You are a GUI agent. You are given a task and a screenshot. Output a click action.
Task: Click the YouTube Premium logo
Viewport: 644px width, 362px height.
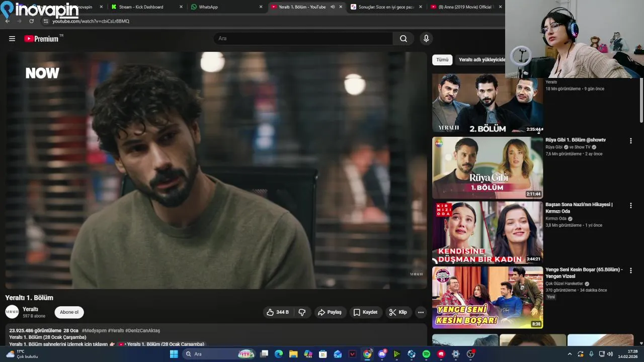pos(41,39)
